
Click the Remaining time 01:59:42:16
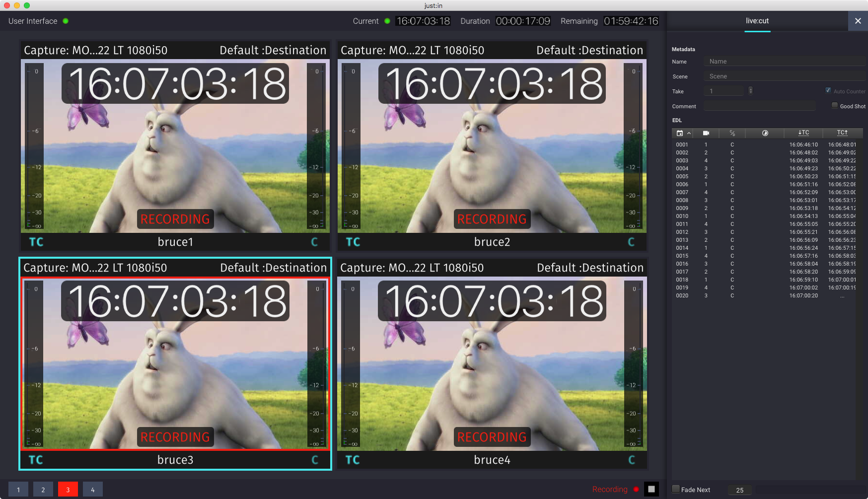(631, 21)
